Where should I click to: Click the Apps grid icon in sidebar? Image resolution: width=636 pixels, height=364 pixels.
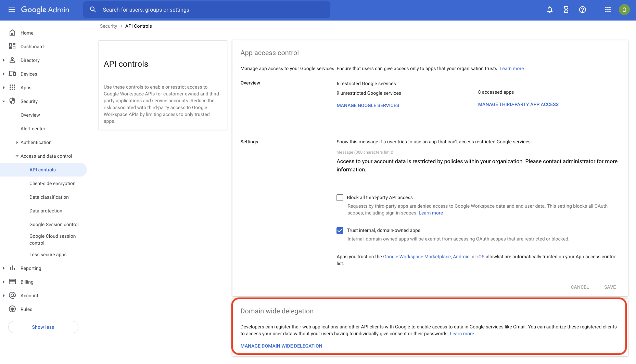(x=12, y=87)
